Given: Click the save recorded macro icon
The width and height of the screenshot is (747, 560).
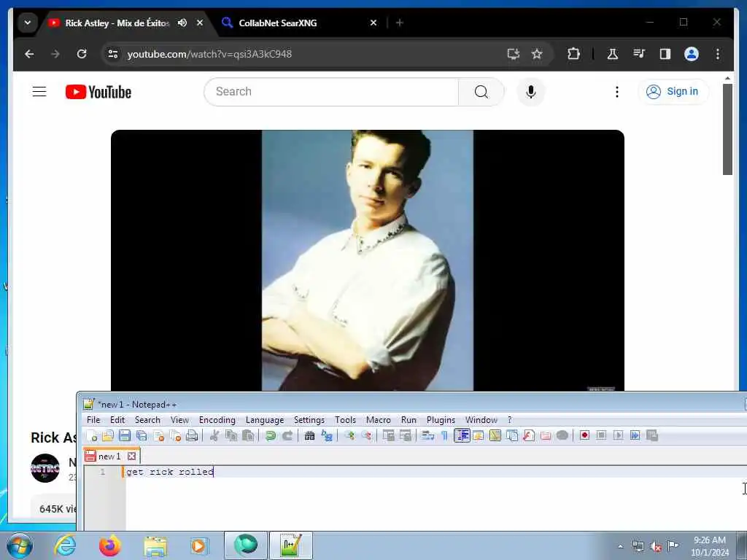Looking at the screenshot, I should click(x=652, y=436).
